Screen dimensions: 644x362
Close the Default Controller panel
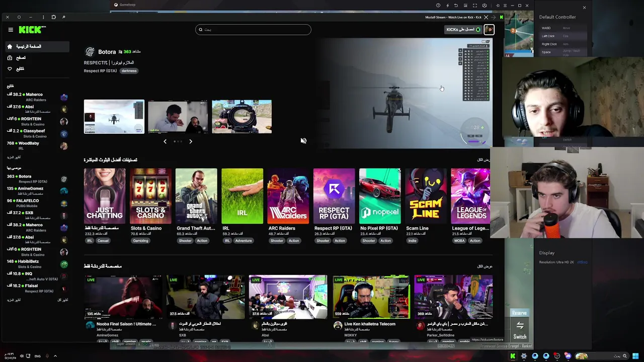(x=584, y=8)
